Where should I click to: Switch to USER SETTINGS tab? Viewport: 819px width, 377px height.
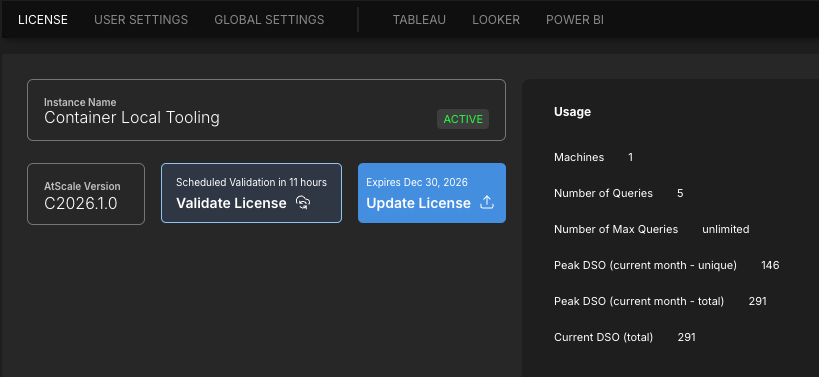[141, 20]
